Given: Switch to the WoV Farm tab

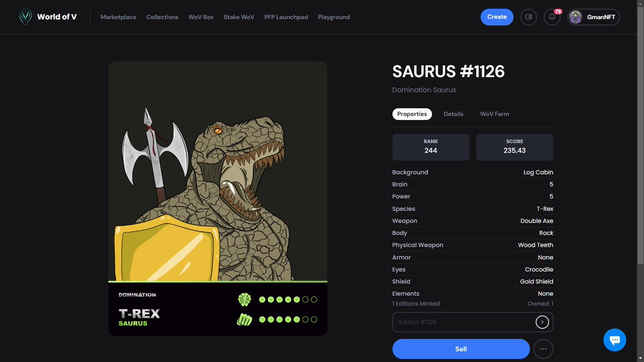Looking at the screenshot, I should pyautogui.click(x=495, y=114).
